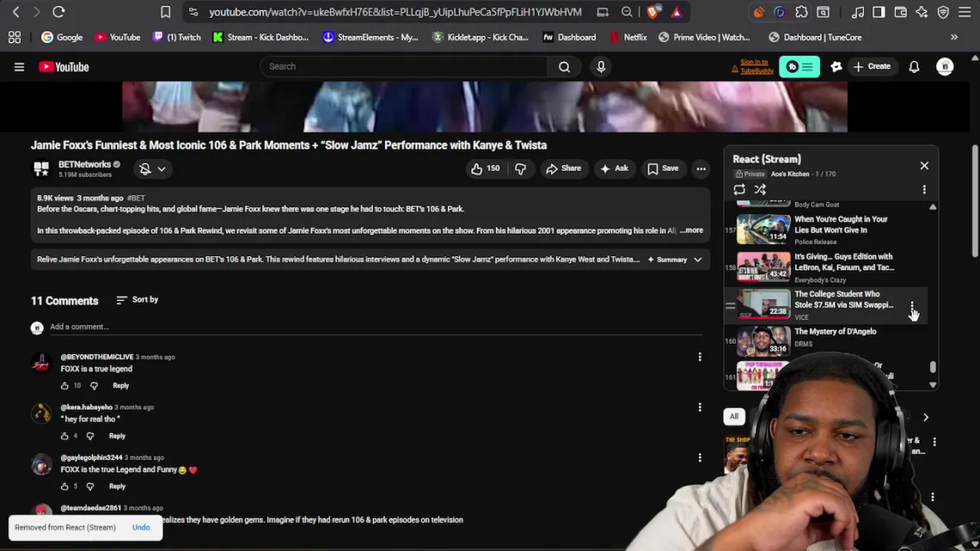Open the Dashboard | TuneCore bookmark

point(815,37)
